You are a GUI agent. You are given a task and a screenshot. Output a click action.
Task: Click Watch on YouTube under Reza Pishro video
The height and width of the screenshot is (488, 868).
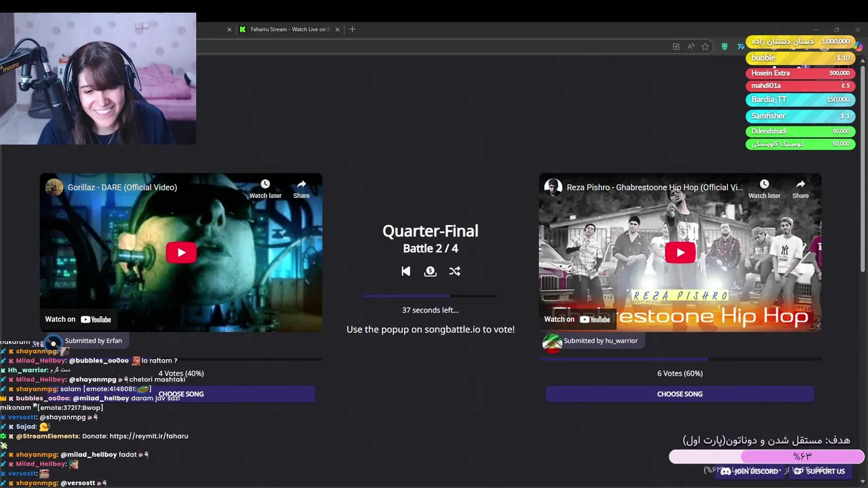577,319
